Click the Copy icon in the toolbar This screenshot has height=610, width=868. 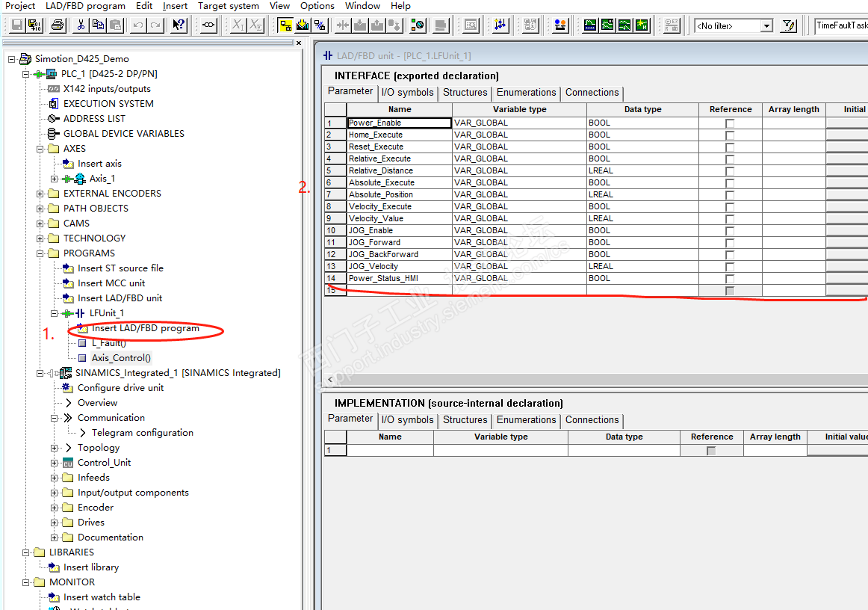pos(98,25)
